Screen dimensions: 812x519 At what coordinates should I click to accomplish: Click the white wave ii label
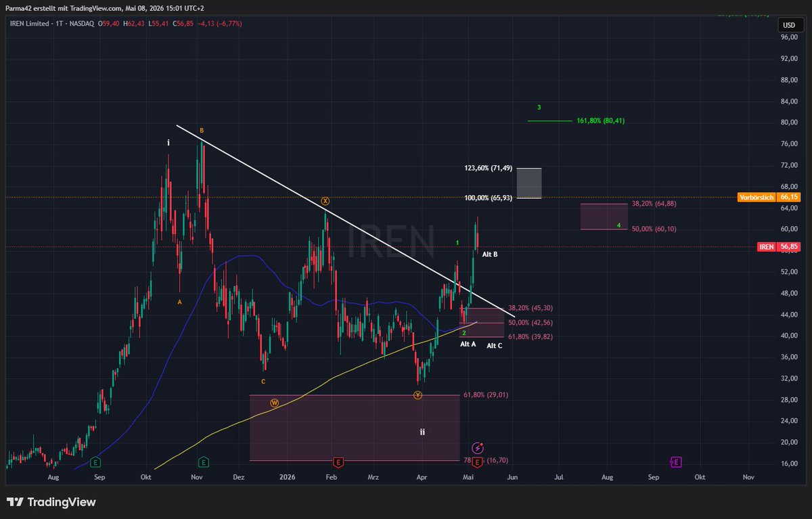click(x=422, y=432)
